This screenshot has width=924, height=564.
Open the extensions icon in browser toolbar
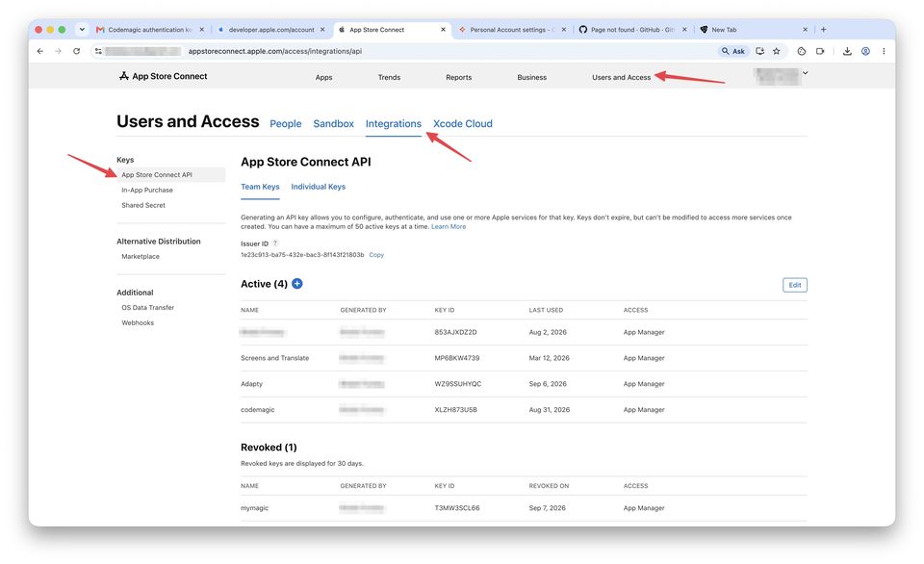click(802, 51)
